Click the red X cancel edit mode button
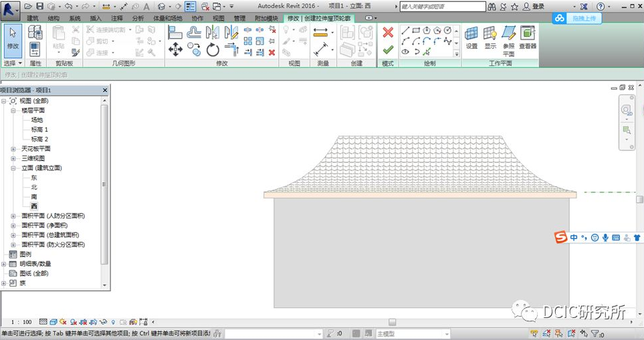Screen dimensions: 644x340 point(388,32)
